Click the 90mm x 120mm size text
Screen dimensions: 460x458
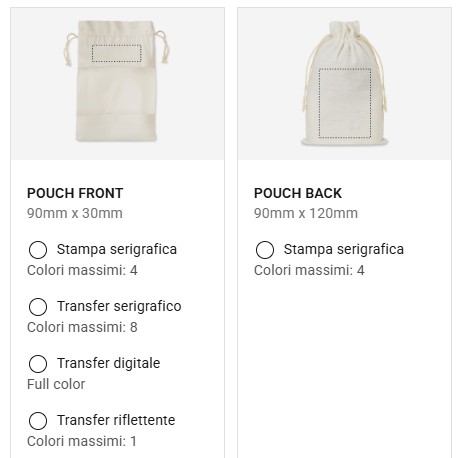306,213
